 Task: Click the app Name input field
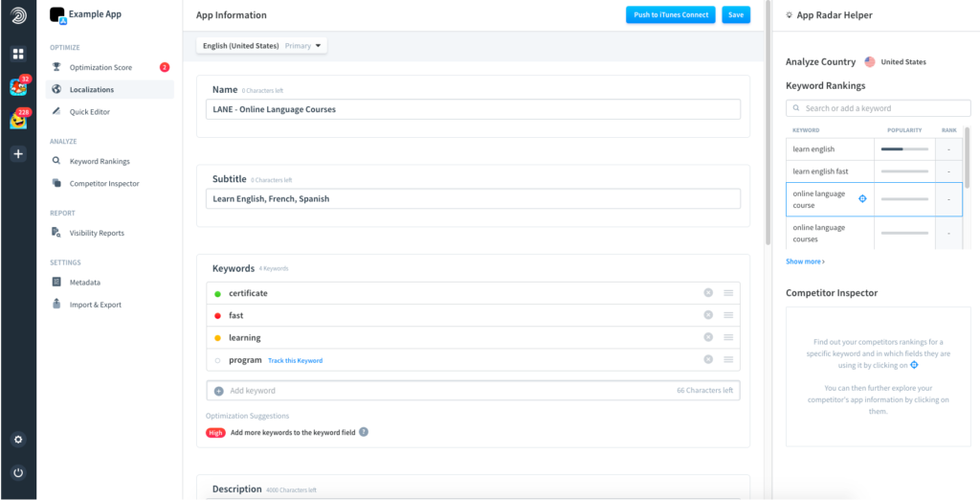(x=473, y=109)
